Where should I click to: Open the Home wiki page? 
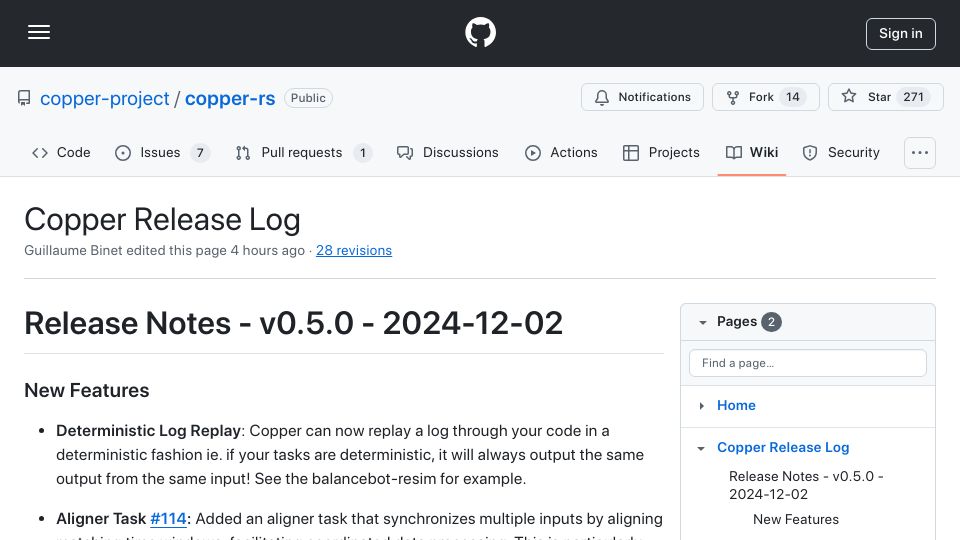click(736, 405)
